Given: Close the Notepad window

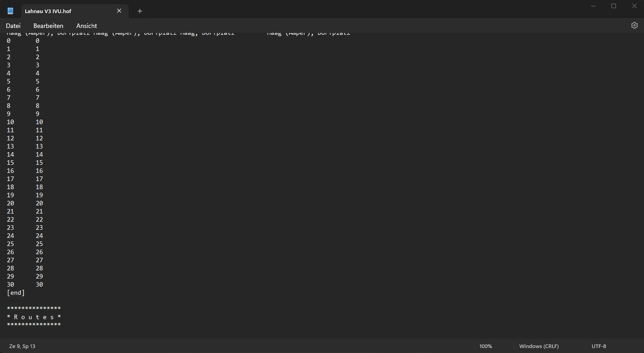Looking at the screenshot, I should point(634,6).
